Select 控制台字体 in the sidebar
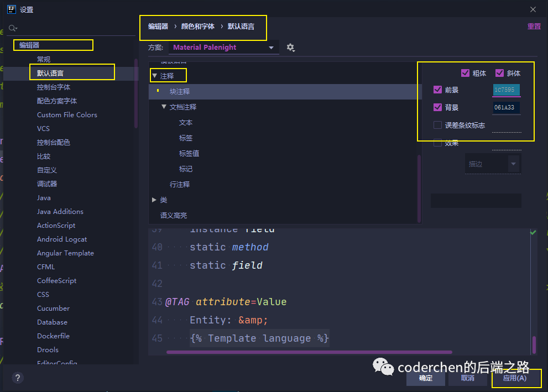548x392 pixels. 54,87
